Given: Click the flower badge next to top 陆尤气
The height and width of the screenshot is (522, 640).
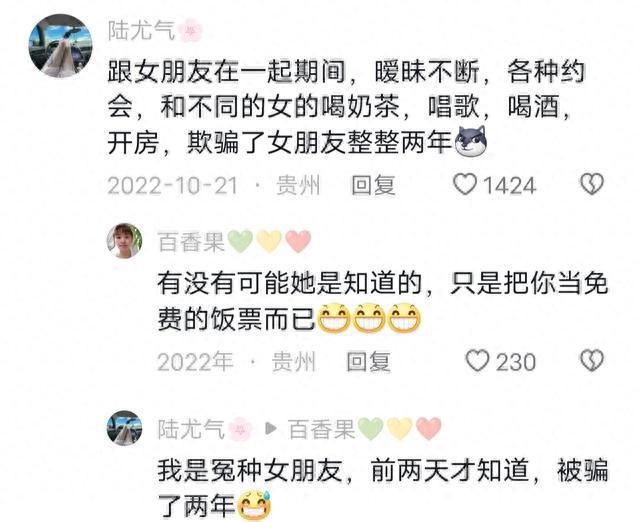Looking at the screenshot, I should tap(190, 31).
